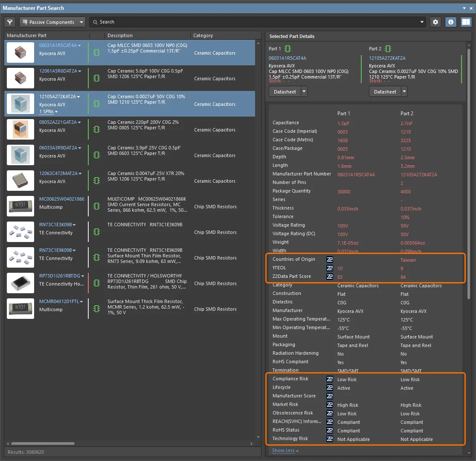The image size is (476, 461).
Task: Sort by the Description column header
Action: (120, 35)
